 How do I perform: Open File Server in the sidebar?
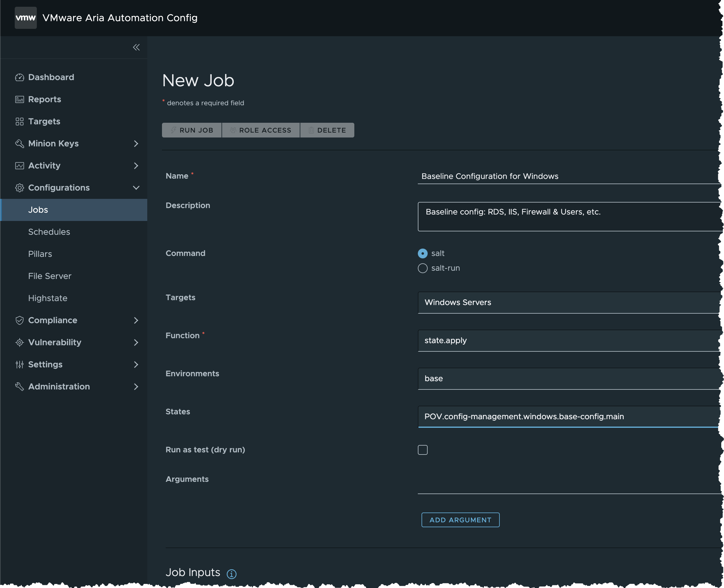click(x=74, y=276)
